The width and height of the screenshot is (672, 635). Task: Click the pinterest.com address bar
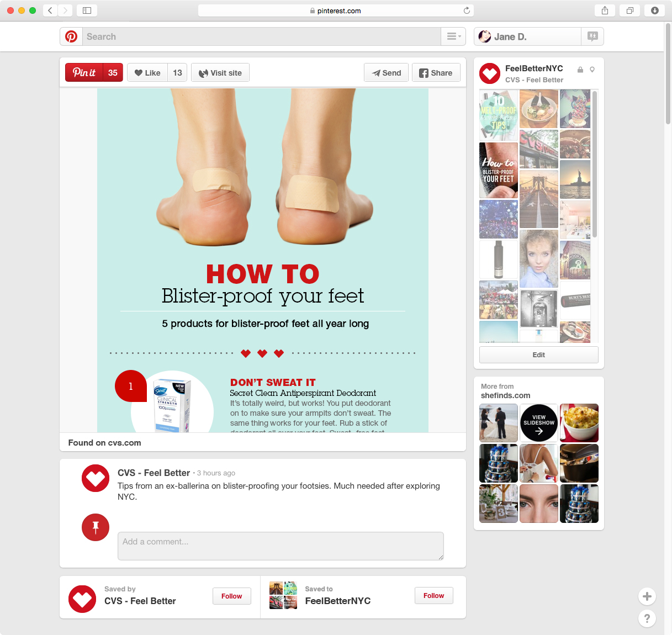coord(336,10)
